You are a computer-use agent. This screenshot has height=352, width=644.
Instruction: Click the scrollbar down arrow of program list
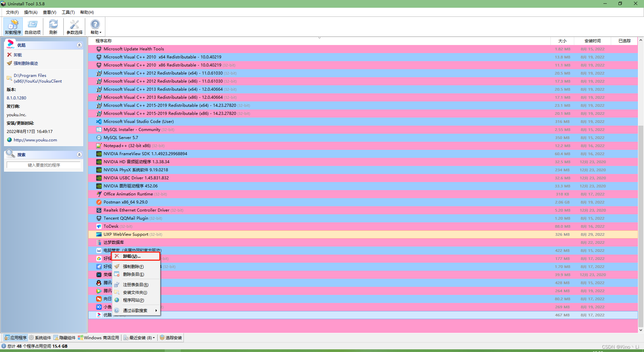(x=641, y=330)
